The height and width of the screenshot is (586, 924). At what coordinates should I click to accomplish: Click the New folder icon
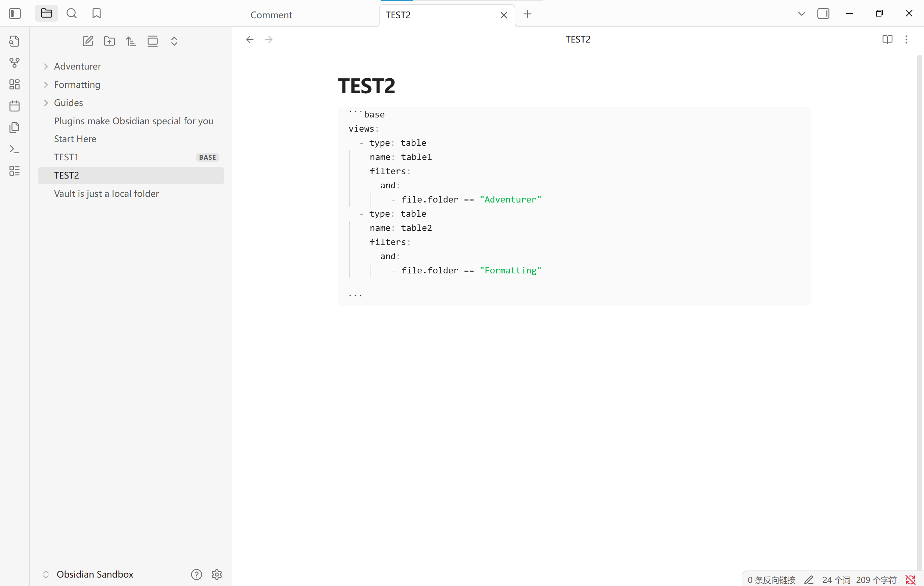tap(109, 41)
